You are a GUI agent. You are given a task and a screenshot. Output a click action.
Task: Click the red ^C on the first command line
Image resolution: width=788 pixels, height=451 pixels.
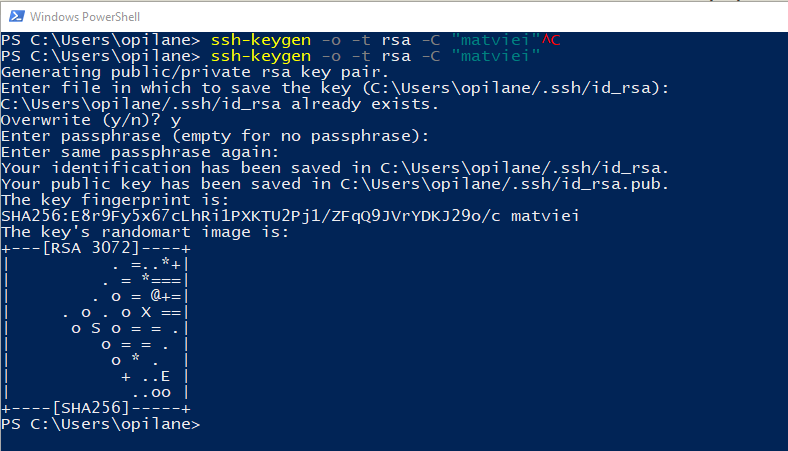[x=552, y=40]
